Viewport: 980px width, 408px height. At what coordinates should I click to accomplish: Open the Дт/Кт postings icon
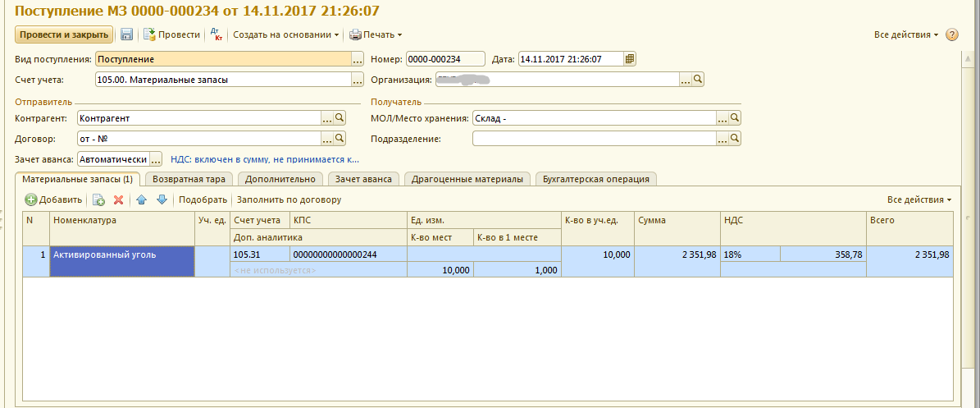click(217, 34)
